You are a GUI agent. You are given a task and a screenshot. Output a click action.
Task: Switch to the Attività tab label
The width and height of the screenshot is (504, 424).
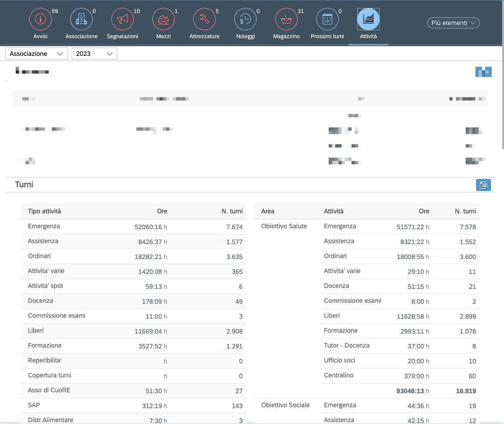pyautogui.click(x=368, y=36)
